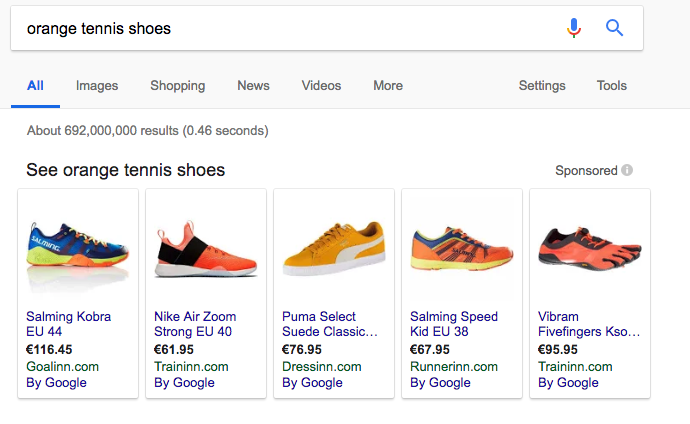Click inside the search query input field

tap(280, 28)
